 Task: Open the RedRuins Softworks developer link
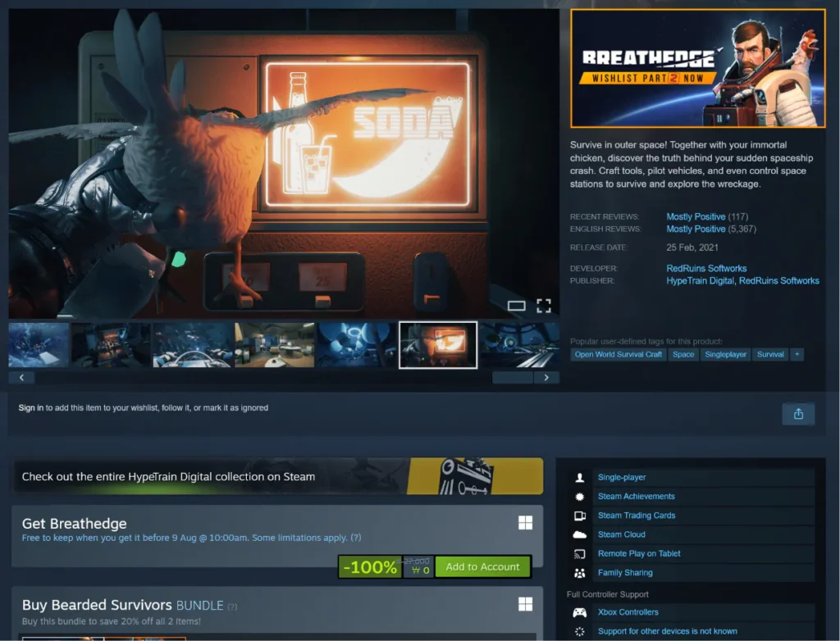706,268
